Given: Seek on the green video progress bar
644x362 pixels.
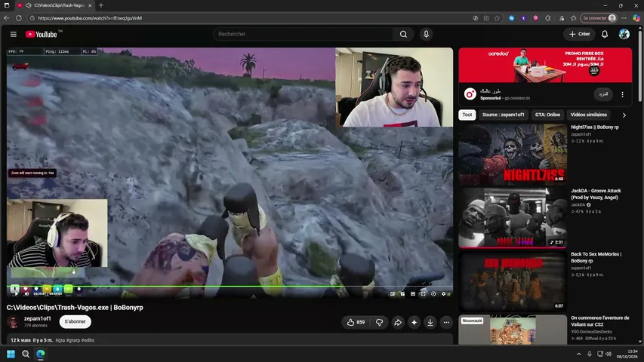Looking at the screenshot, I should click(x=230, y=286).
